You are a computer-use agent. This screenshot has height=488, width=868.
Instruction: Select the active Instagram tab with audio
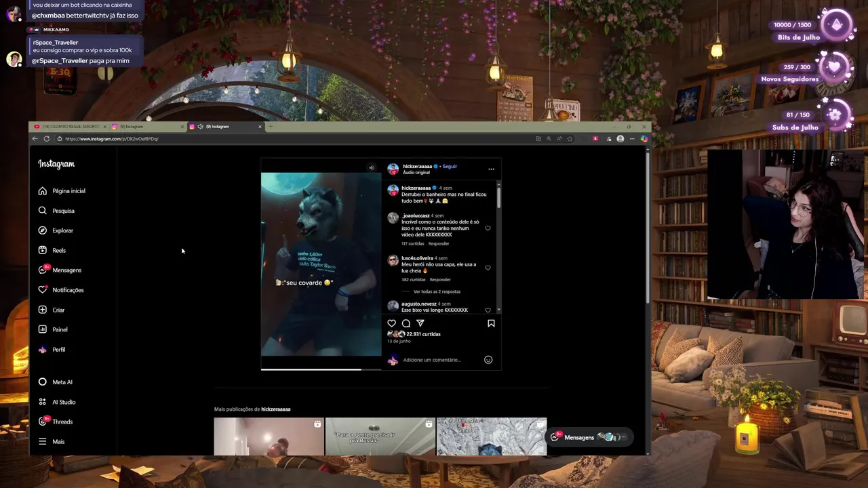(226, 127)
